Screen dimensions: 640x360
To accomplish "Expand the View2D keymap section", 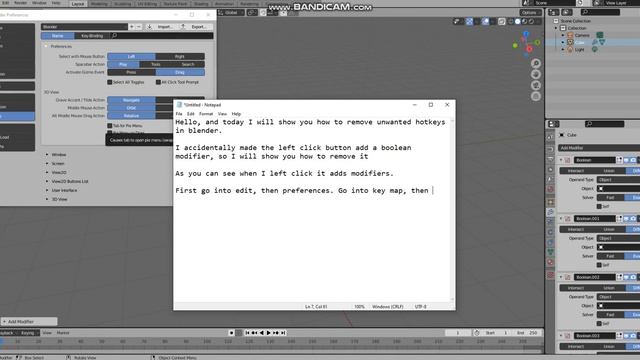I will click(x=47, y=173).
